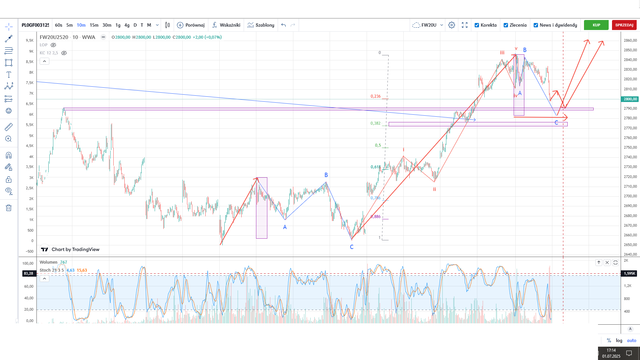Screen dimensions: 640x360
Task: Move the indicator pane up
Action: pyautogui.click(x=598, y=262)
